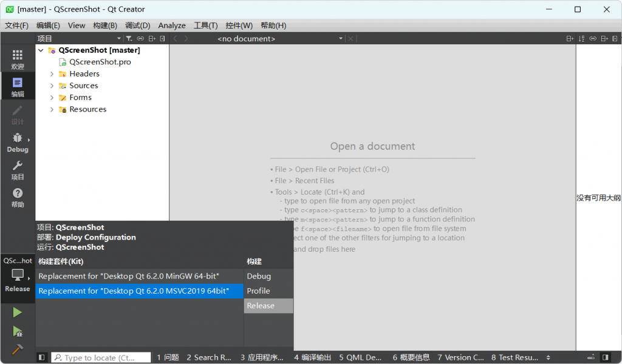This screenshot has width=622, height=364.
Task: Start debugging with the Run-Debug button
Action: 17,331
